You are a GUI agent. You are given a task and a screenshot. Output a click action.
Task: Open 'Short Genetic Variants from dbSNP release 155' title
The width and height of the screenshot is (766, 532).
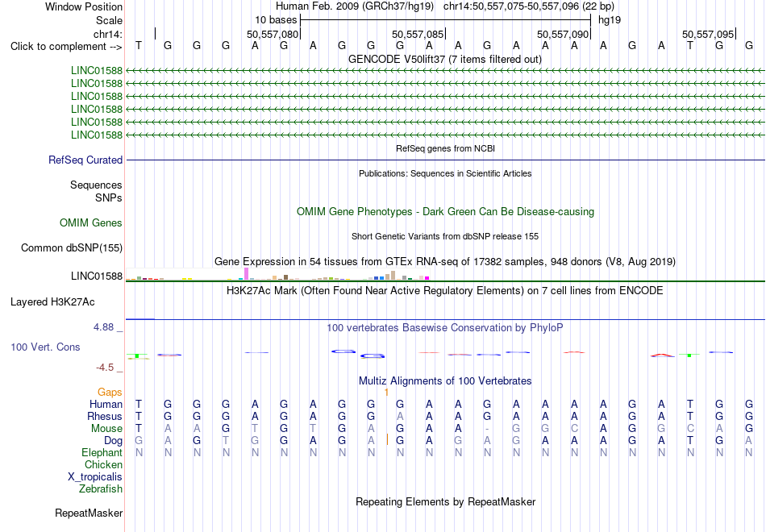(x=445, y=236)
